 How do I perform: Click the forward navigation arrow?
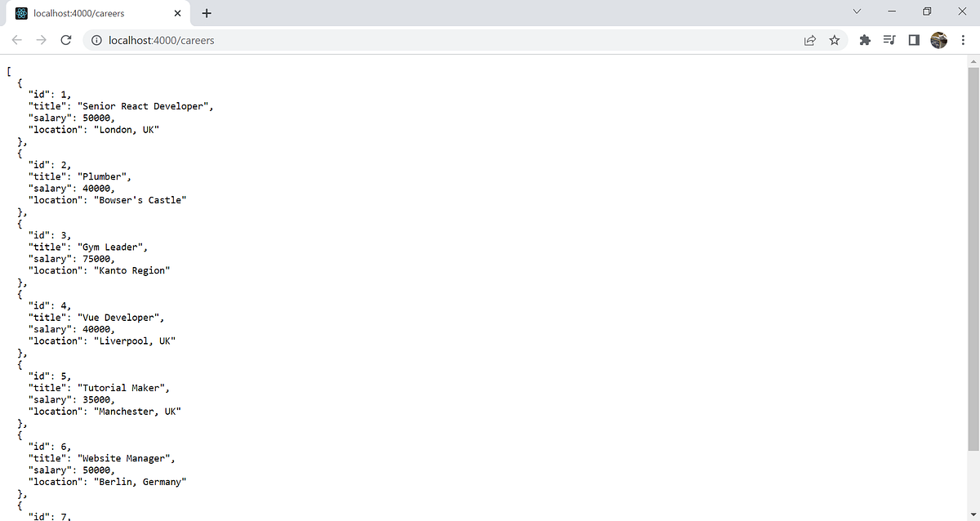[42, 40]
